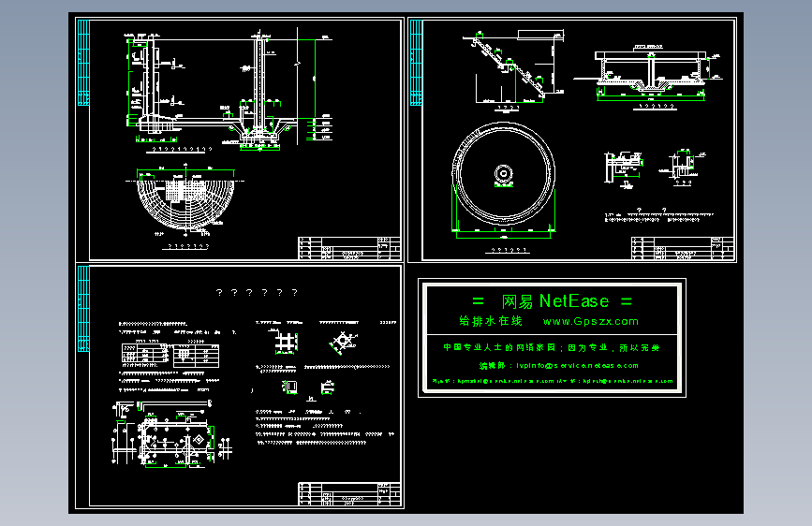Click the title block of the top-left sheet
The image size is (812, 526).
click(349, 248)
